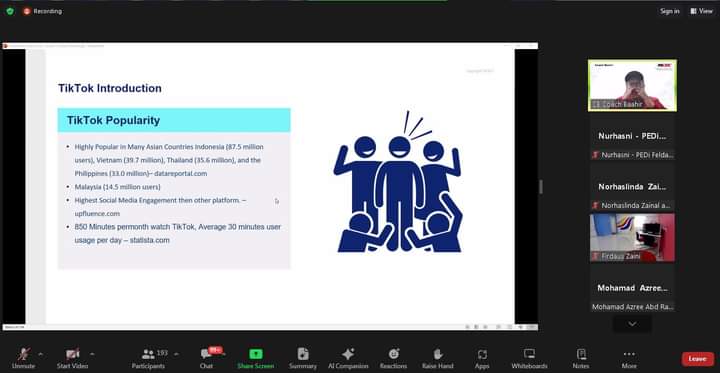Start Video with the camera toggle

tap(72, 359)
